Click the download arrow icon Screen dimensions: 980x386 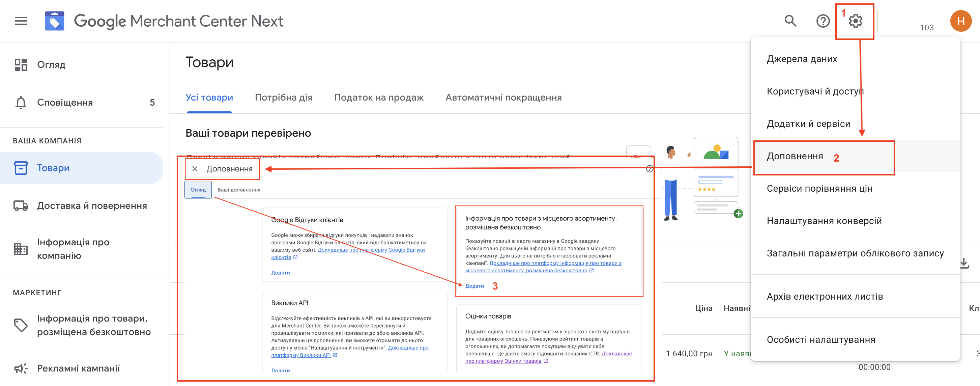pos(964,263)
